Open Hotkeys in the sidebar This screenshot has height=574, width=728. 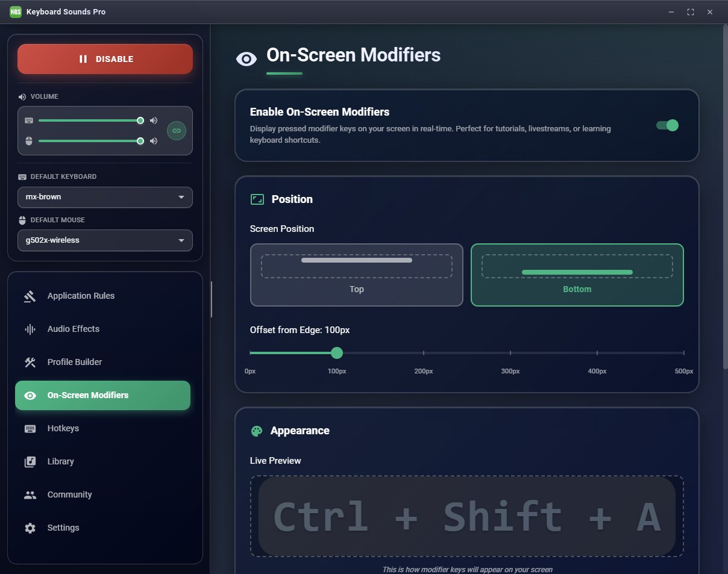point(102,428)
